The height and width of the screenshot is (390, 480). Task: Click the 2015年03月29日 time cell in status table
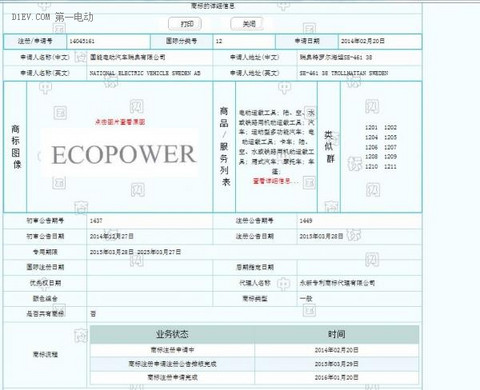pyautogui.click(x=337, y=364)
